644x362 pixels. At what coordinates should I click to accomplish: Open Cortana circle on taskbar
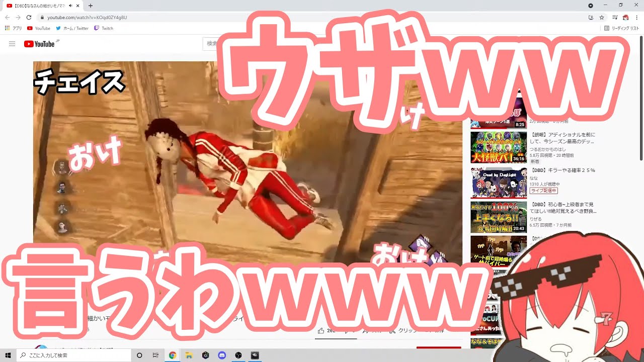140,355
